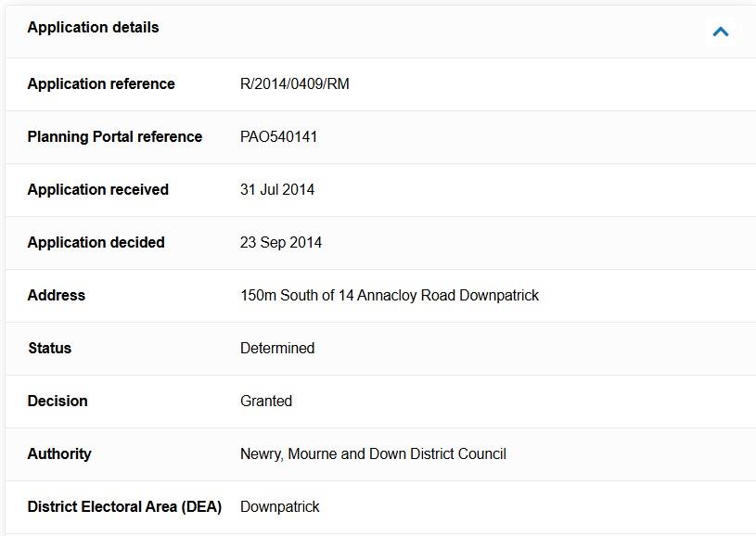756x536 pixels.
Task: Click the Authority label
Action: coord(59,453)
